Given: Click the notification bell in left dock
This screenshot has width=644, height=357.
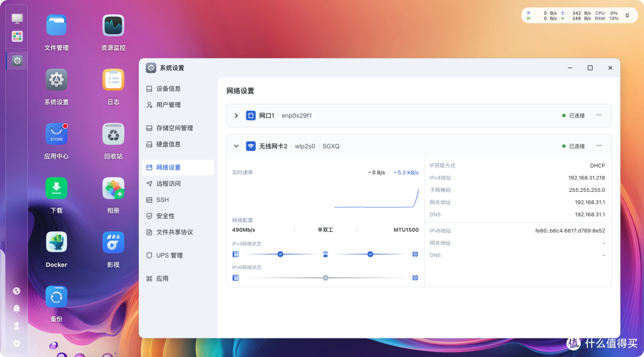Looking at the screenshot, I should click(x=17, y=308).
